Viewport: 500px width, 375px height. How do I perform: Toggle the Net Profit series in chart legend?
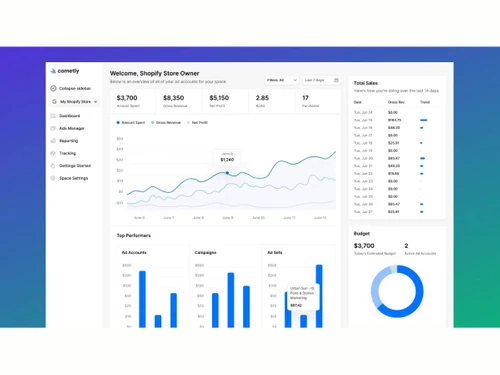click(x=197, y=123)
